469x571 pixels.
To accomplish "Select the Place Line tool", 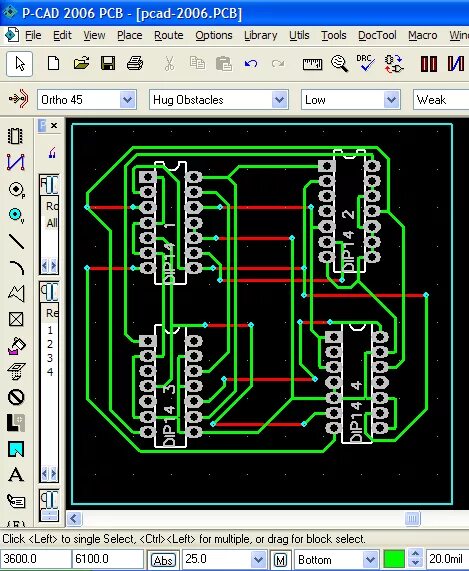I will point(16,241).
